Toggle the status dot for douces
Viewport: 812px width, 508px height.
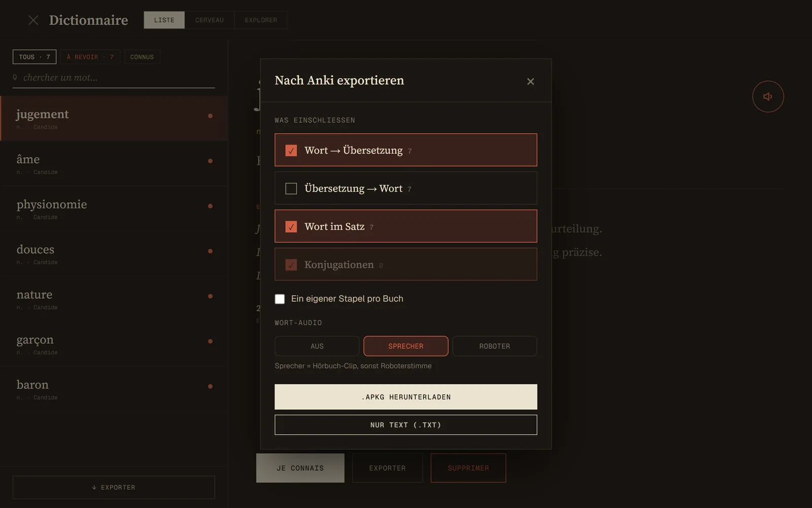point(210,251)
